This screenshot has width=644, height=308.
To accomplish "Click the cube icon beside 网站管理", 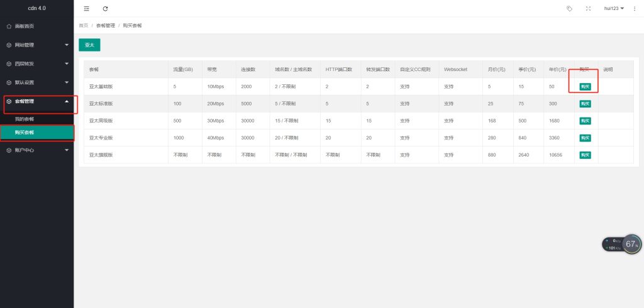I will click(9, 45).
